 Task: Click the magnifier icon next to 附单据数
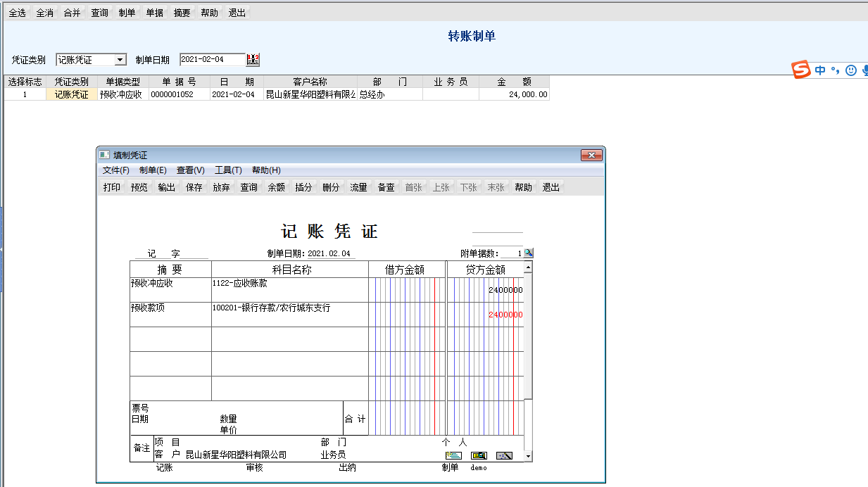(x=529, y=253)
